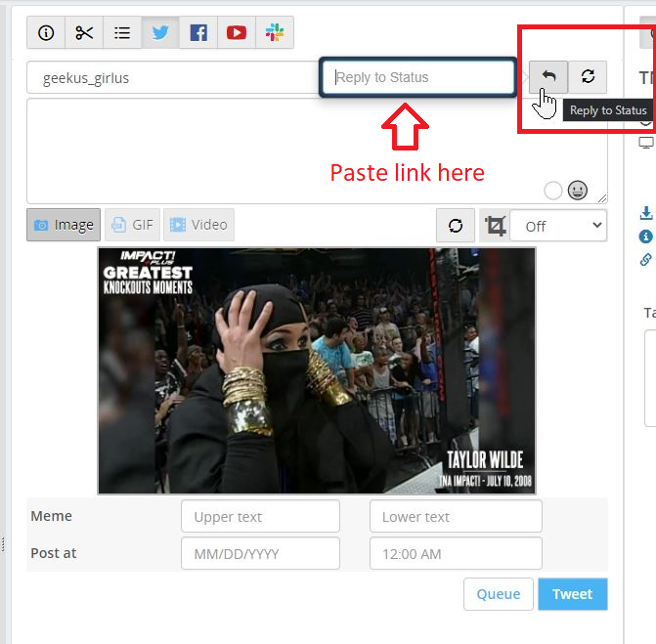Screen dimensions: 656x644
Task: Click the Lower text meme field
Action: point(456,516)
